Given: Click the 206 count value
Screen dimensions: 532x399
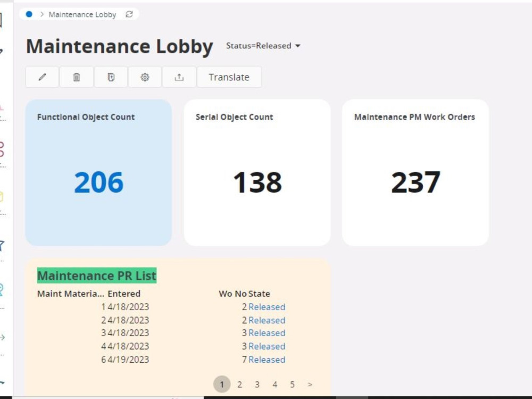Looking at the screenshot, I should coord(99,182).
